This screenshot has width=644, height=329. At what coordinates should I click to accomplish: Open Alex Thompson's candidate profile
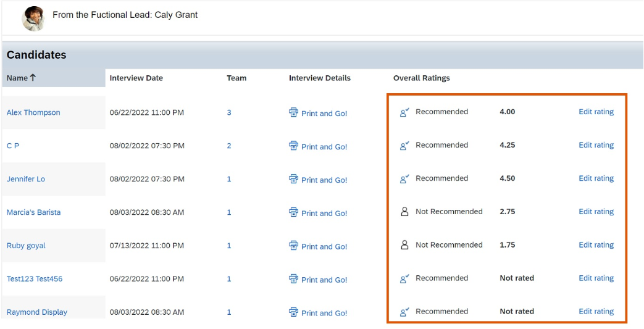point(33,112)
